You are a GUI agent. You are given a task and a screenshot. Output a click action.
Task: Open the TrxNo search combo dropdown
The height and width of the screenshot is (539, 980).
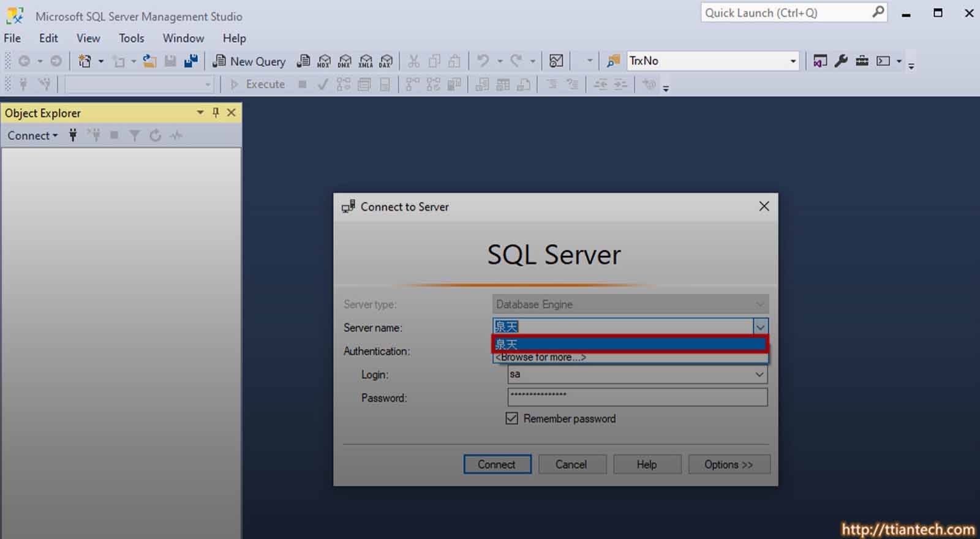tap(793, 61)
